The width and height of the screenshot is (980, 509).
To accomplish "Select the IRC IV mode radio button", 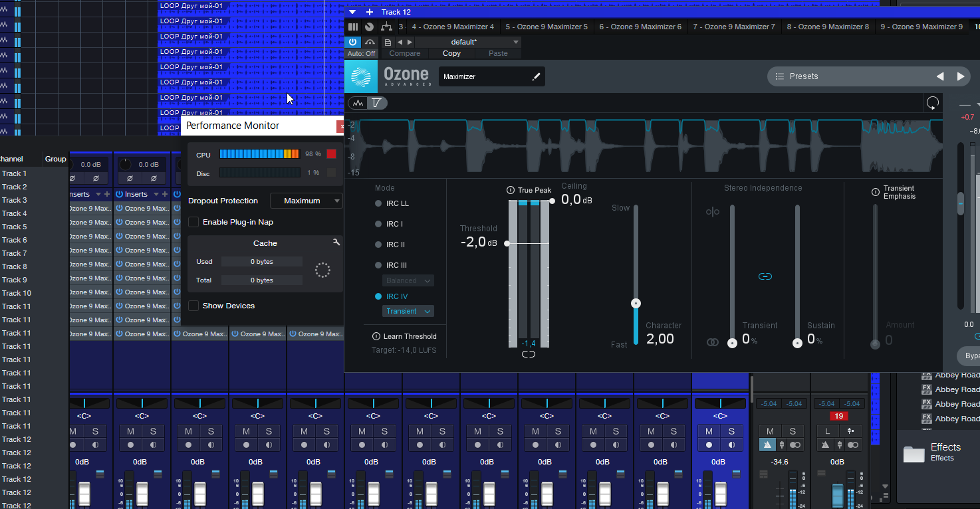I will (x=378, y=296).
